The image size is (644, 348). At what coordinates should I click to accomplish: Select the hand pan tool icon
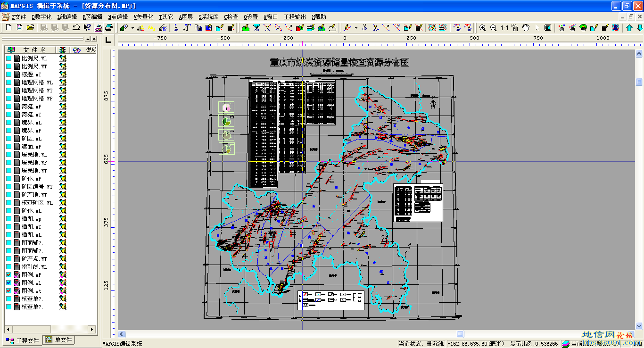[x=526, y=28]
